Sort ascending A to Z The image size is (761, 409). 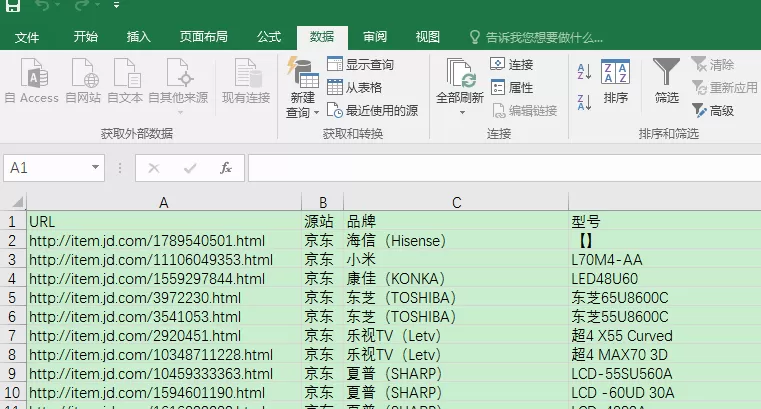(x=584, y=72)
